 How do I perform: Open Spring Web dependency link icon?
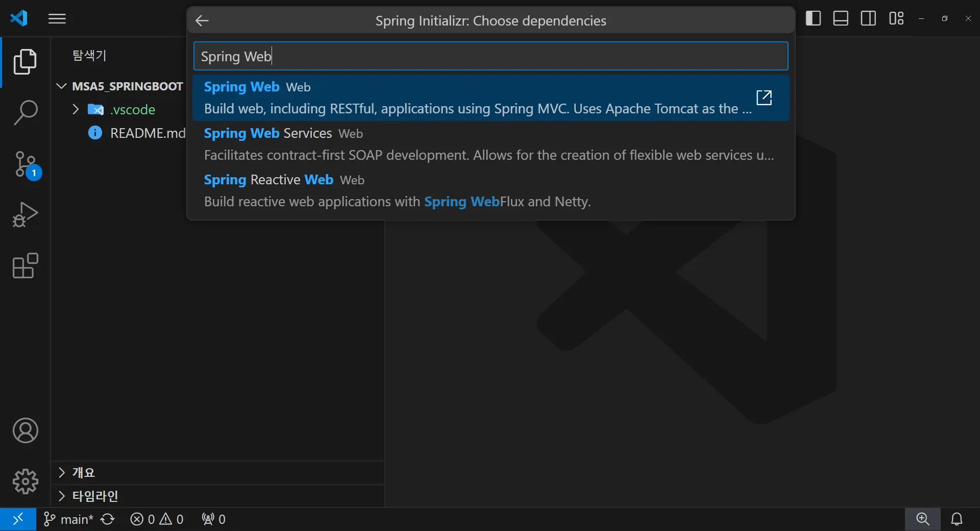tap(764, 98)
